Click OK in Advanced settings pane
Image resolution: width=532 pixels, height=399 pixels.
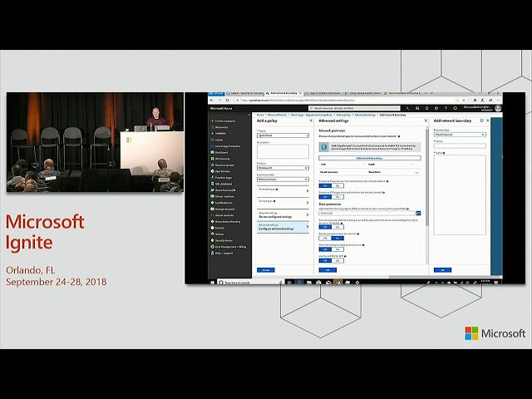(x=328, y=270)
